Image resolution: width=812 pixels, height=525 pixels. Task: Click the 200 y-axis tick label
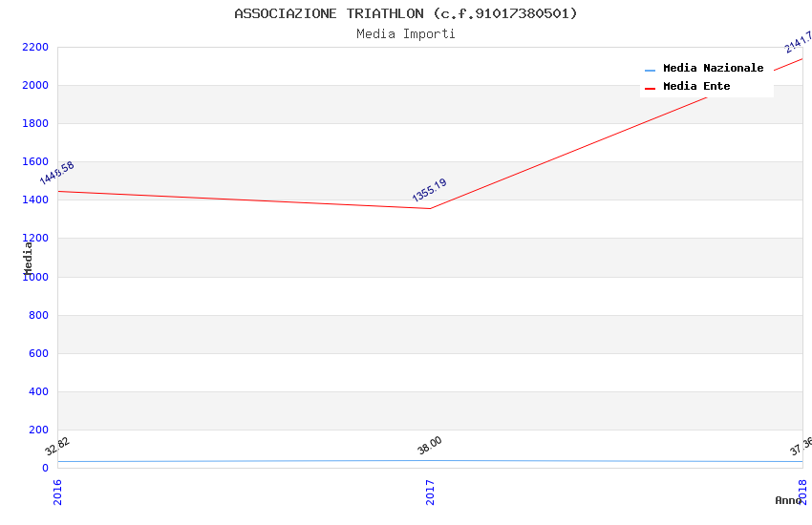tap(38, 430)
